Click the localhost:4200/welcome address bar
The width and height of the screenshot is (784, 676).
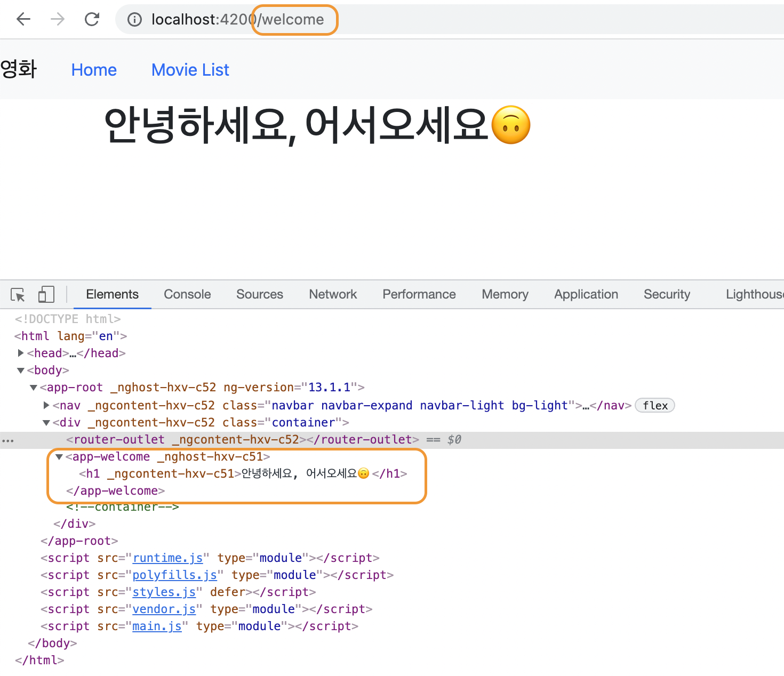450,20
